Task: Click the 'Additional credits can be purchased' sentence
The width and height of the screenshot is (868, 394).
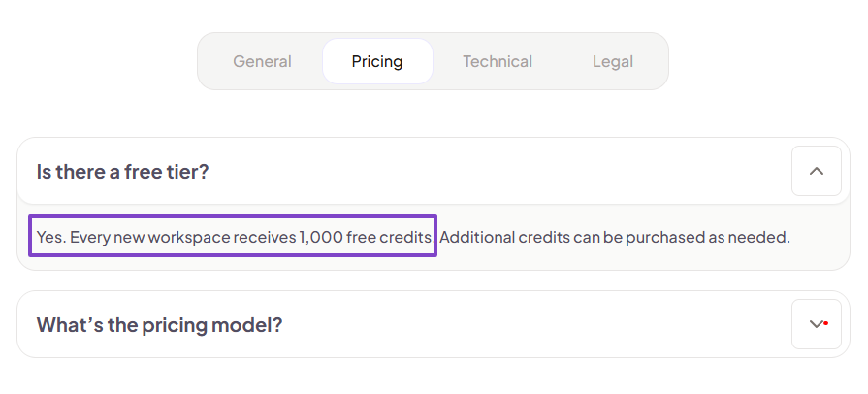Action: [x=615, y=237]
